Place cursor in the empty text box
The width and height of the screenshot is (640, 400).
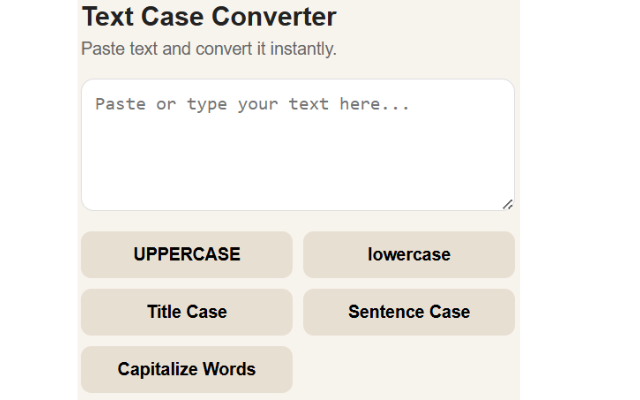(298, 145)
